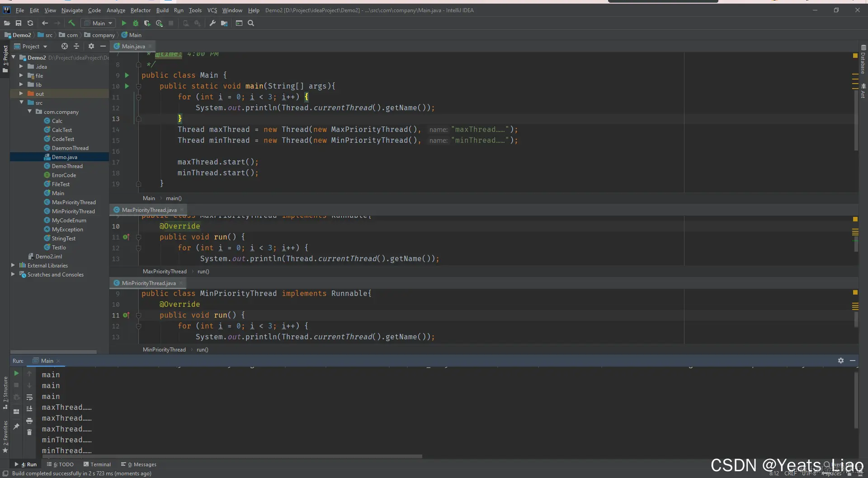Collapse the src folder
The height and width of the screenshot is (478, 868).
[21, 103]
